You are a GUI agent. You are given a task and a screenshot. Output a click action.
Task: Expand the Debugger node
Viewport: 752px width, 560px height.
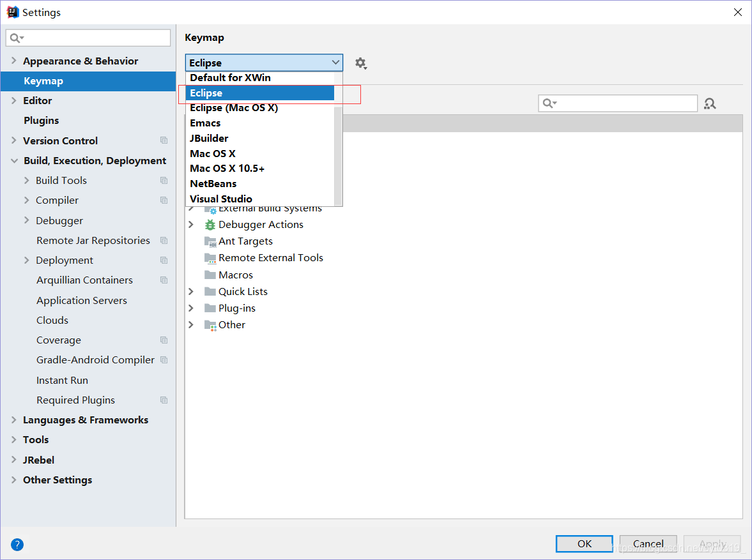(x=26, y=220)
